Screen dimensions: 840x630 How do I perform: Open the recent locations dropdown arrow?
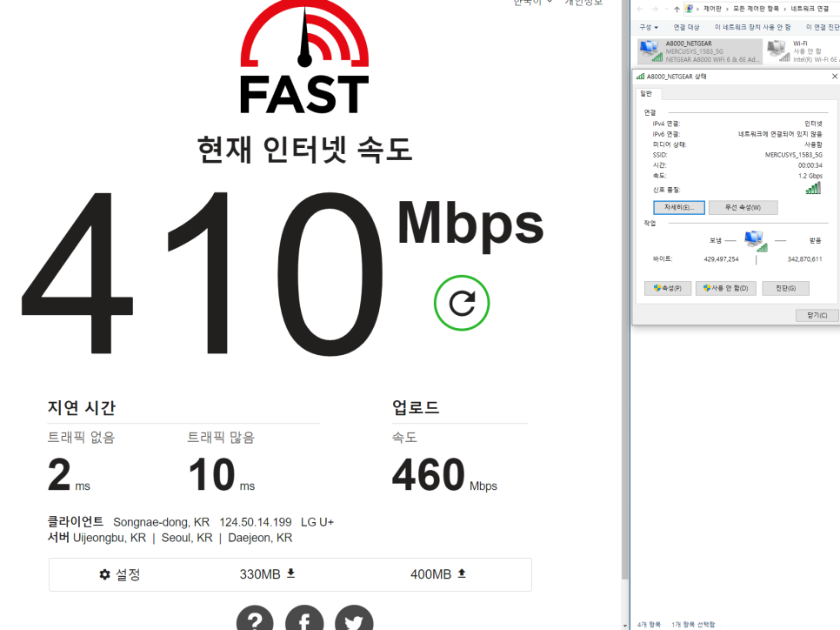click(x=666, y=9)
